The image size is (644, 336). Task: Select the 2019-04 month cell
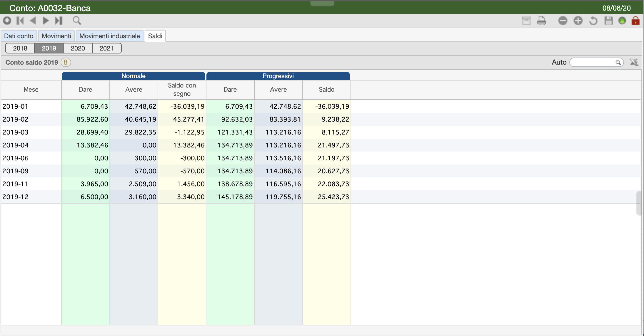[x=31, y=145]
